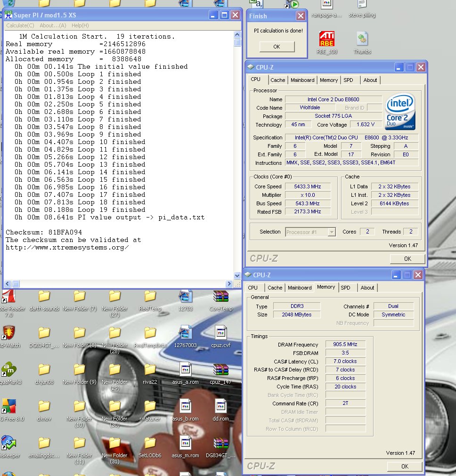Open the Calculate(C) menu in Super PI
The height and width of the screenshot is (476, 456).
pos(20,25)
